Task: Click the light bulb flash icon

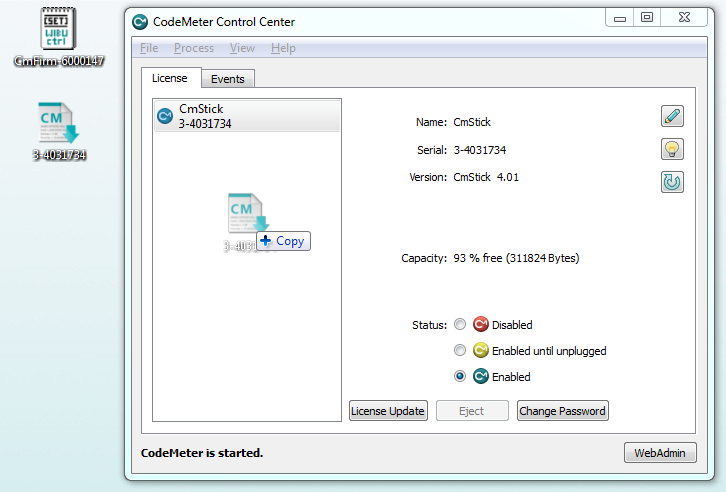Action: click(x=672, y=149)
